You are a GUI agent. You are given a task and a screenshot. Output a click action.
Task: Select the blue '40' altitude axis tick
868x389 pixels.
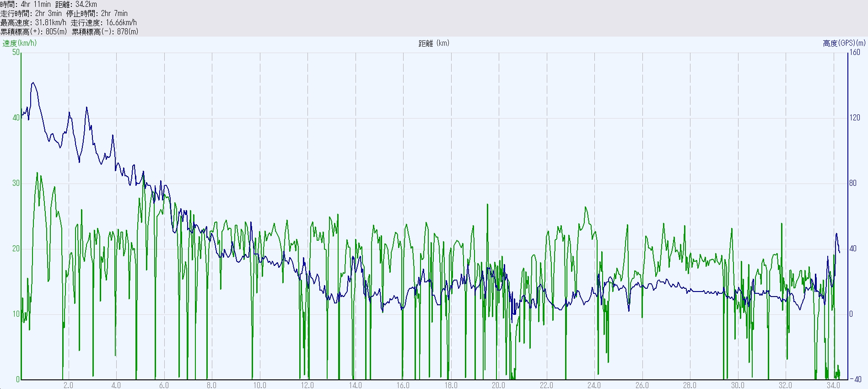pyautogui.click(x=853, y=249)
